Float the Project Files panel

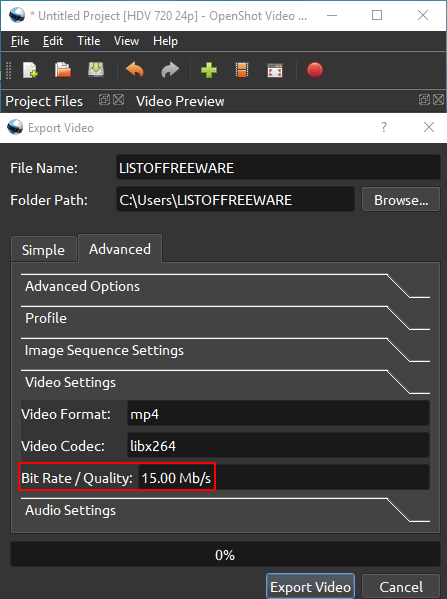click(104, 100)
